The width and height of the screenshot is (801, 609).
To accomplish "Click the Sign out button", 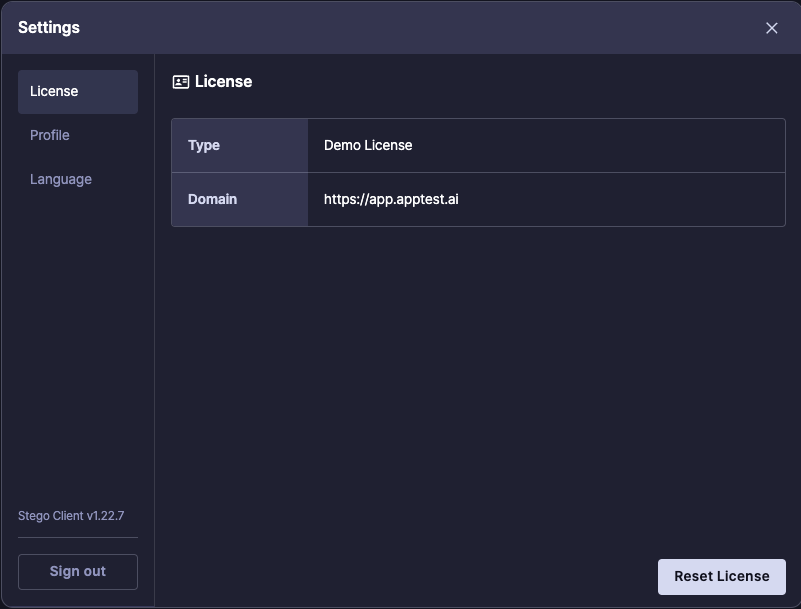I will pyautogui.click(x=78, y=571).
